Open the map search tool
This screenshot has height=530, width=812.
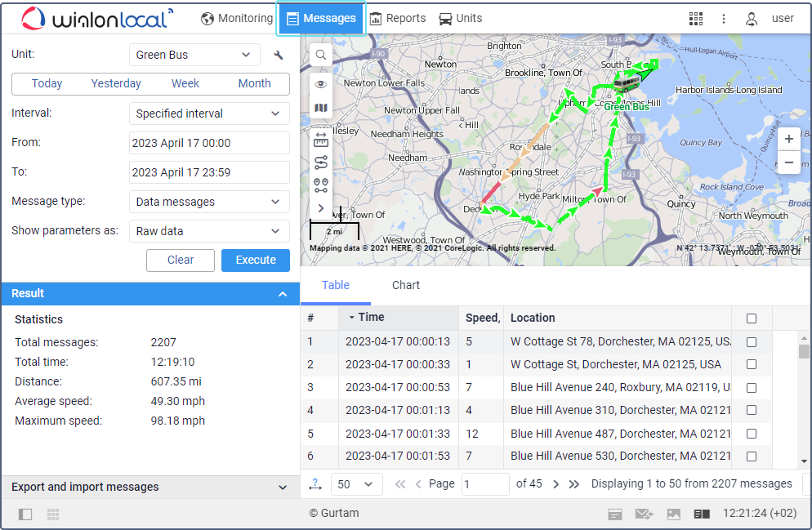321,55
